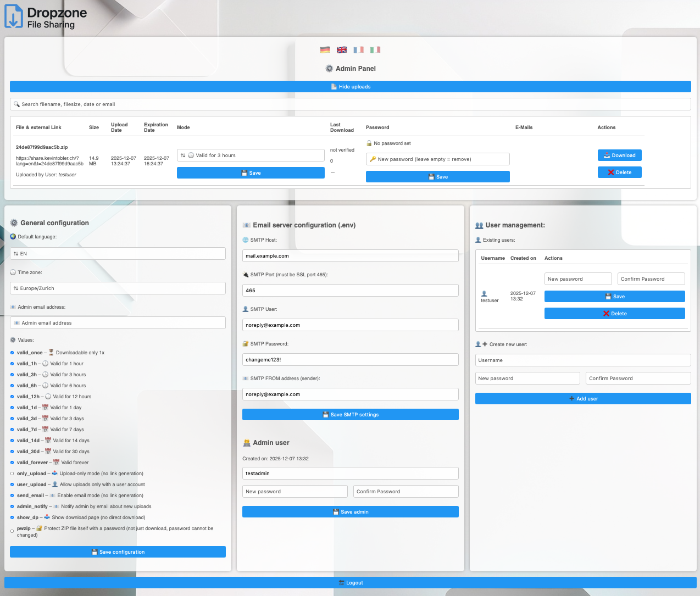This screenshot has height=596, width=700.
Task: Enable the pwzip ZIP password protection option
Action: (11, 531)
